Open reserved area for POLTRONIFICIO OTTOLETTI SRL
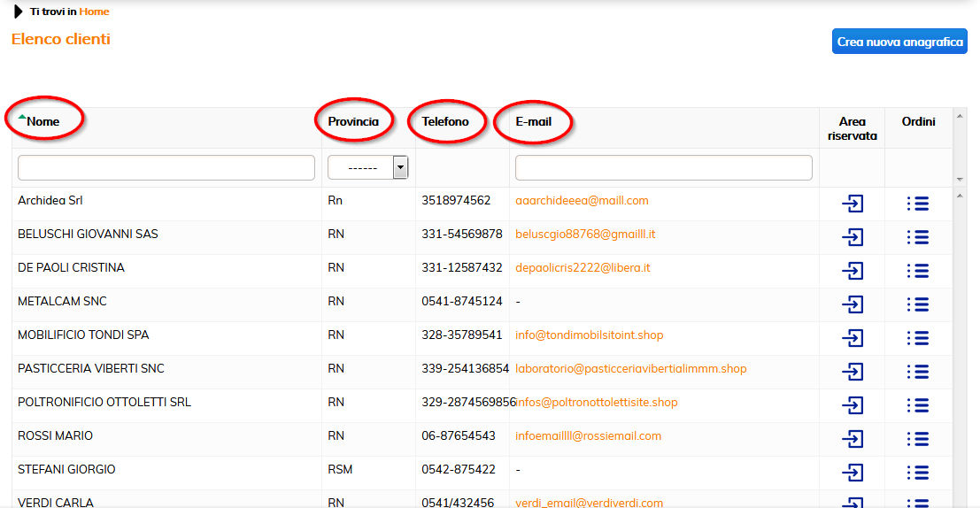 [852, 405]
